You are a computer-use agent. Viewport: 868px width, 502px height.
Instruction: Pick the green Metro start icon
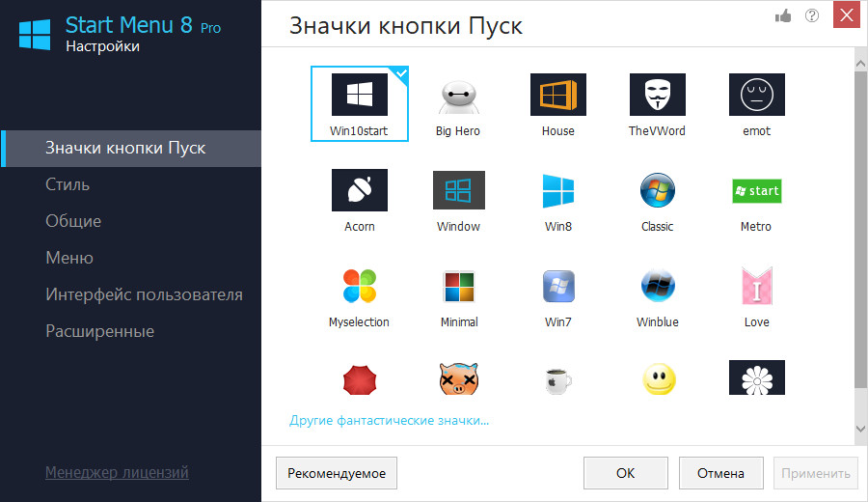tap(756, 191)
